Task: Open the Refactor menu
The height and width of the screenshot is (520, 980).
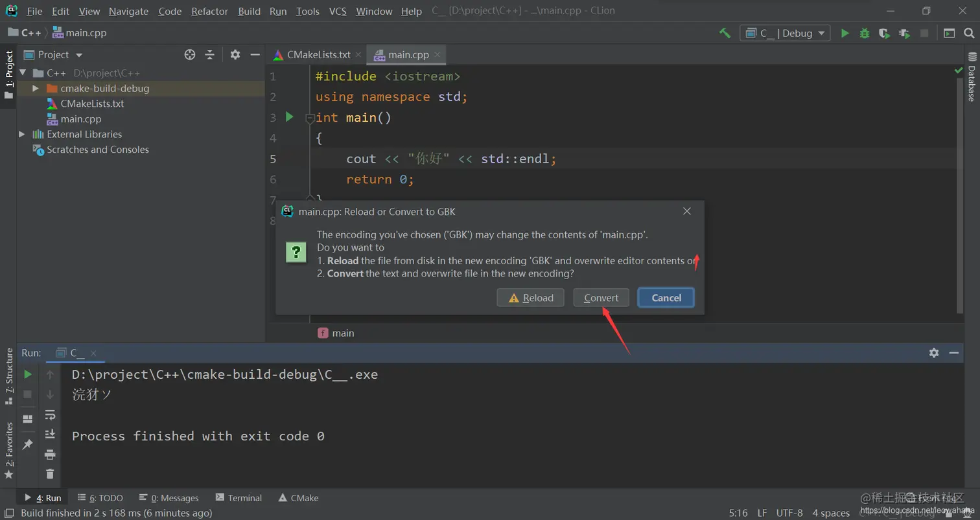Action: coord(209,11)
